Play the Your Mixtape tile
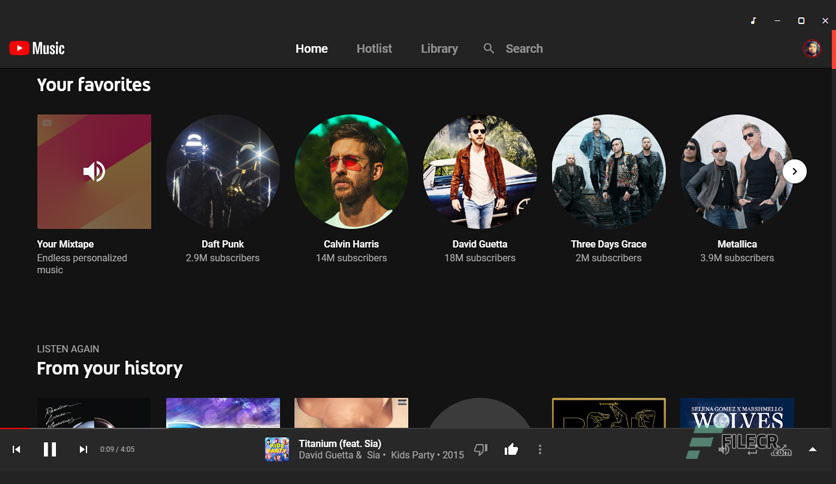 tap(94, 172)
